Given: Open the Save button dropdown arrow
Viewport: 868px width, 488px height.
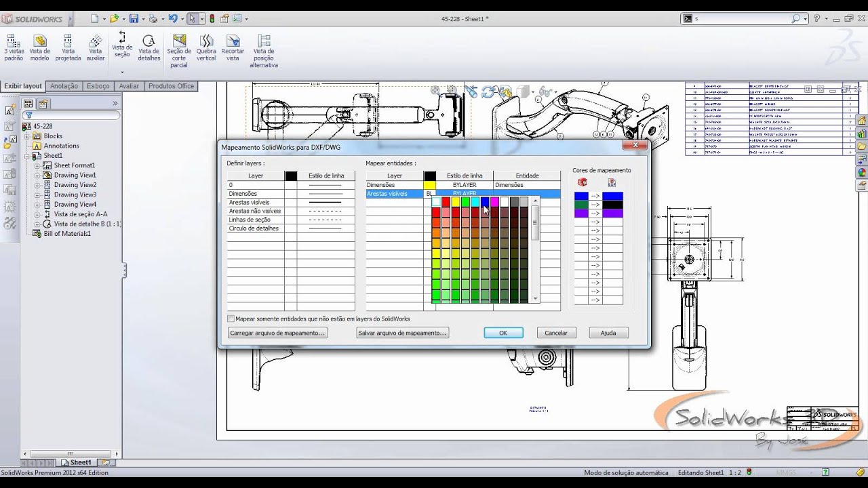Looking at the screenshot, I should coord(142,19).
